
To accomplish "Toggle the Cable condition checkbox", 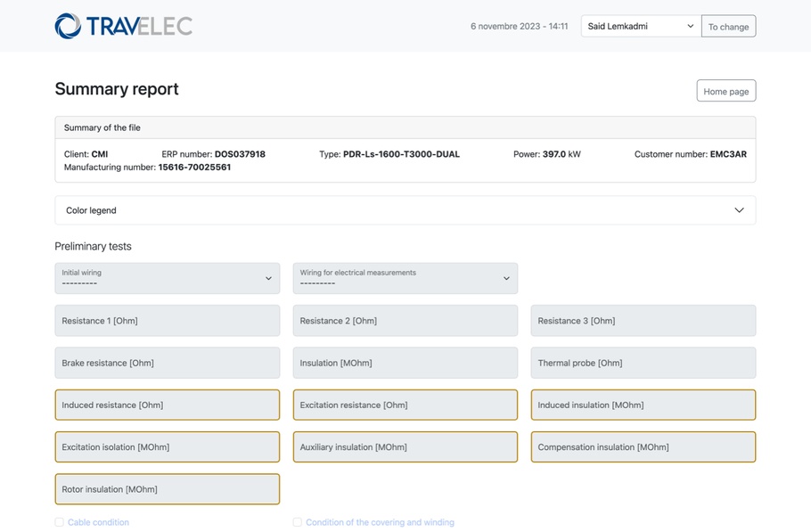I will [x=60, y=522].
